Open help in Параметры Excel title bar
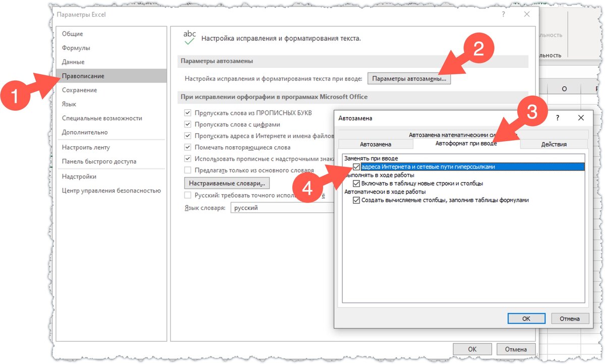 [503, 15]
